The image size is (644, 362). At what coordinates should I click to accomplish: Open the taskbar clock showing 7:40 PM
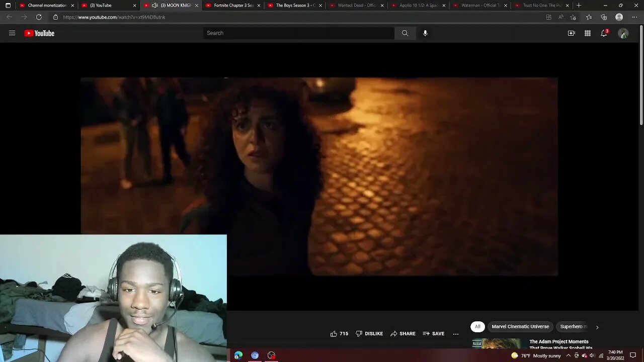(615, 355)
